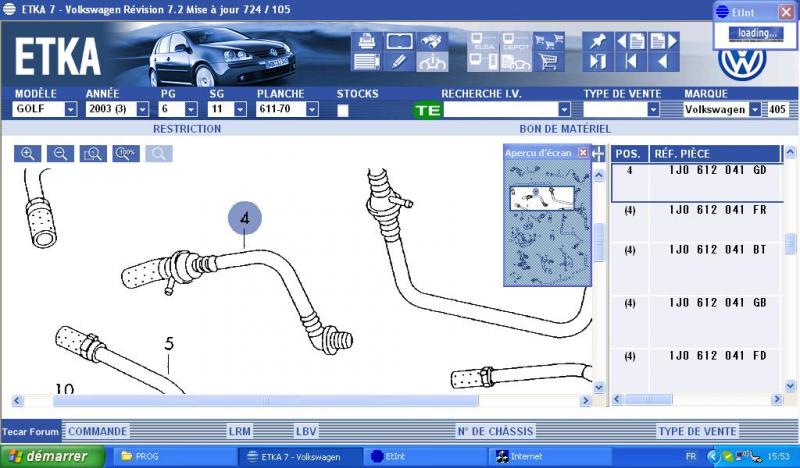Click the diagram horizontal scrollbar thumb
The width and height of the screenshot is (800, 468).
(266, 401)
